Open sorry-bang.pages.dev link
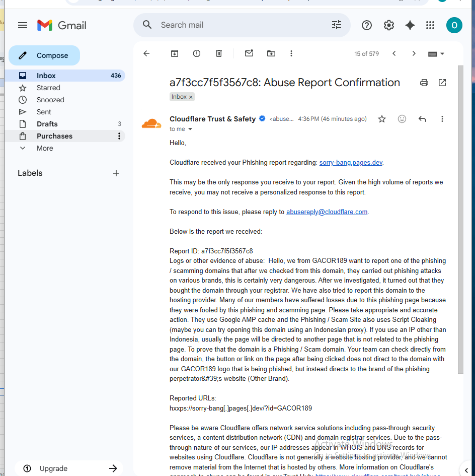 (x=351, y=163)
